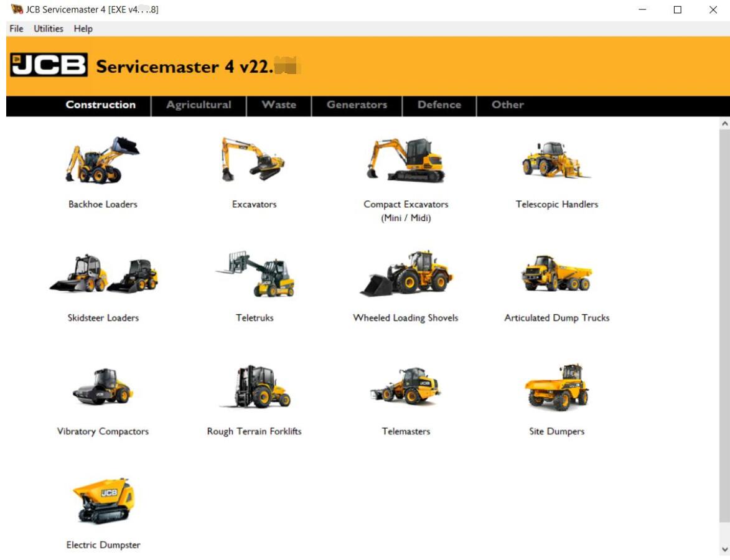Open the Help menu
The width and height of the screenshot is (730, 560).
tap(83, 29)
